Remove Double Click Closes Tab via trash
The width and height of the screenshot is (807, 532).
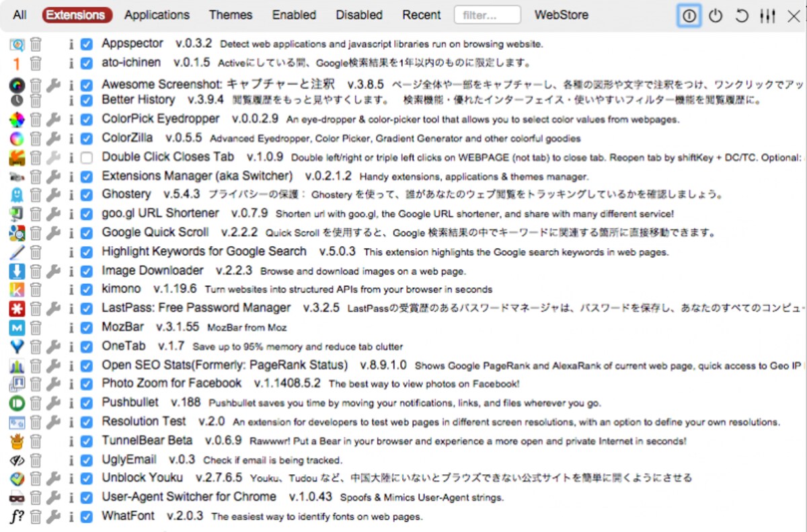coord(36,158)
